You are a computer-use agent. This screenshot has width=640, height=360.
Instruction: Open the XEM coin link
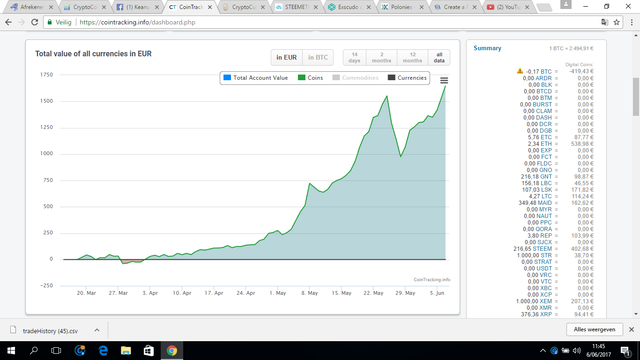pos(546,301)
